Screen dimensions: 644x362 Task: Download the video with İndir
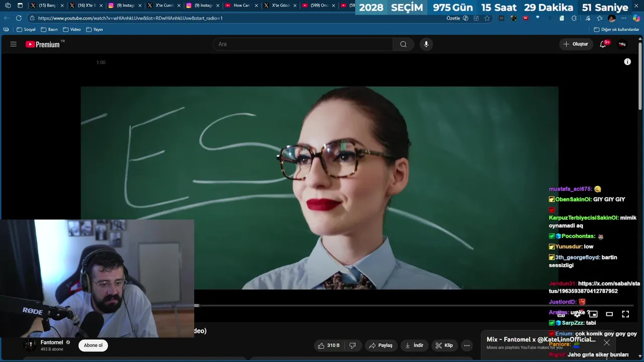click(414, 345)
